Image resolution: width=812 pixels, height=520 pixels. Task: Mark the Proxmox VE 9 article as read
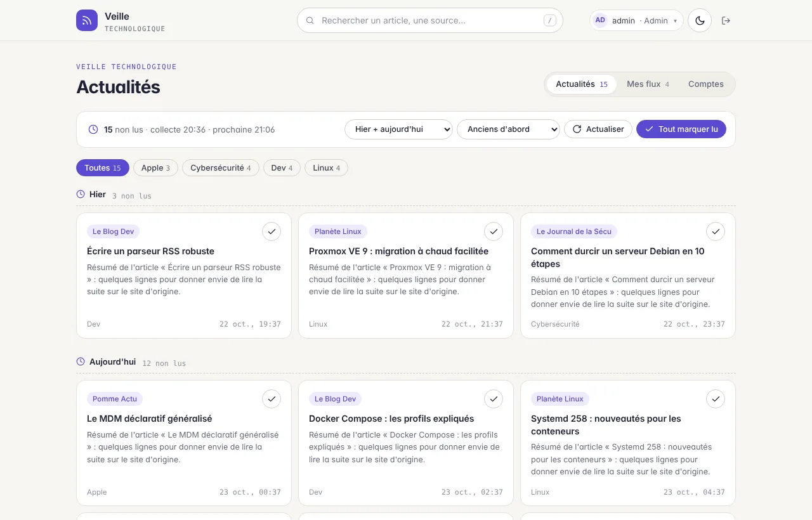(494, 231)
